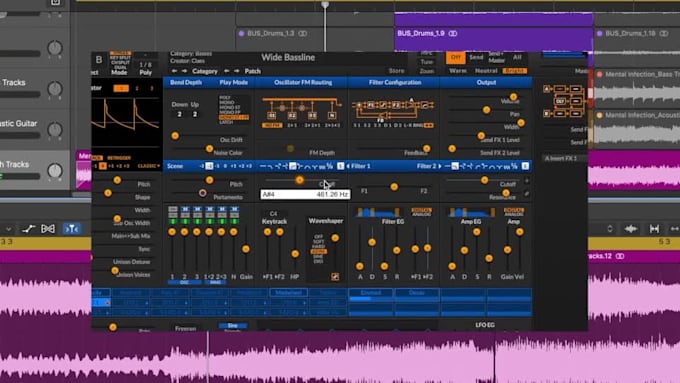Viewport: 680px width, 383px height.
Task: Select Decay modulation source
Action: click(x=417, y=293)
